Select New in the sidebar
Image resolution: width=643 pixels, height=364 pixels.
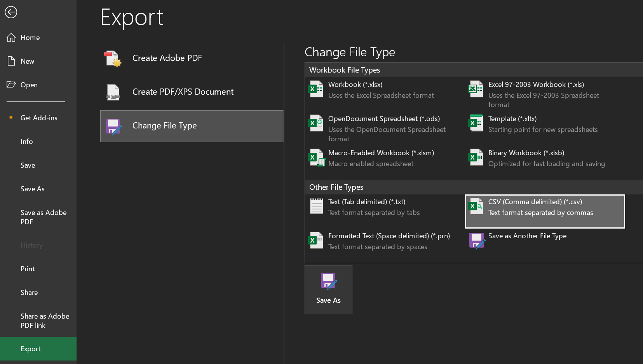point(38,61)
